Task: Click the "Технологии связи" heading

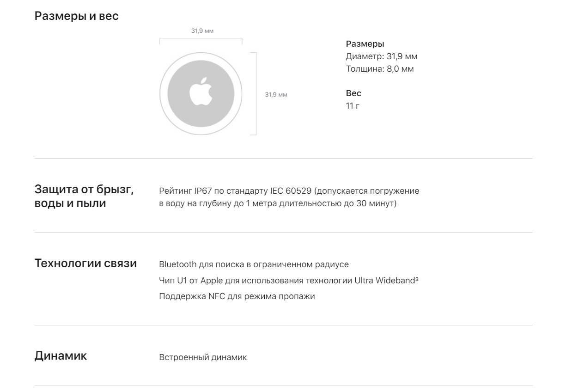Action: [85, 263]
